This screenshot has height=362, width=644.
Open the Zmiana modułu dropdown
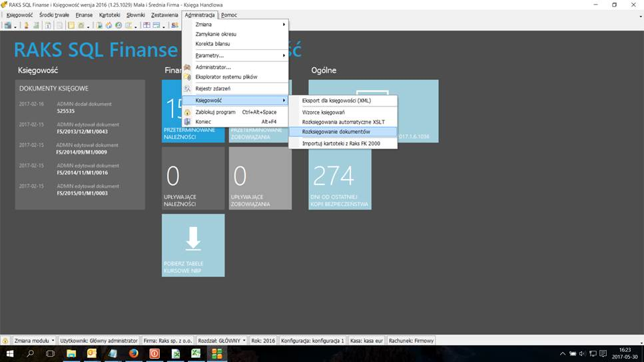pyautogui.click(x=33, y=341)
